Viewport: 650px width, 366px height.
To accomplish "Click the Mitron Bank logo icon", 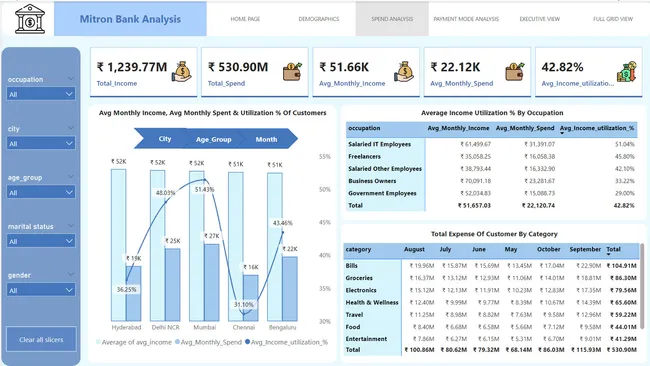I will [30, 19].
